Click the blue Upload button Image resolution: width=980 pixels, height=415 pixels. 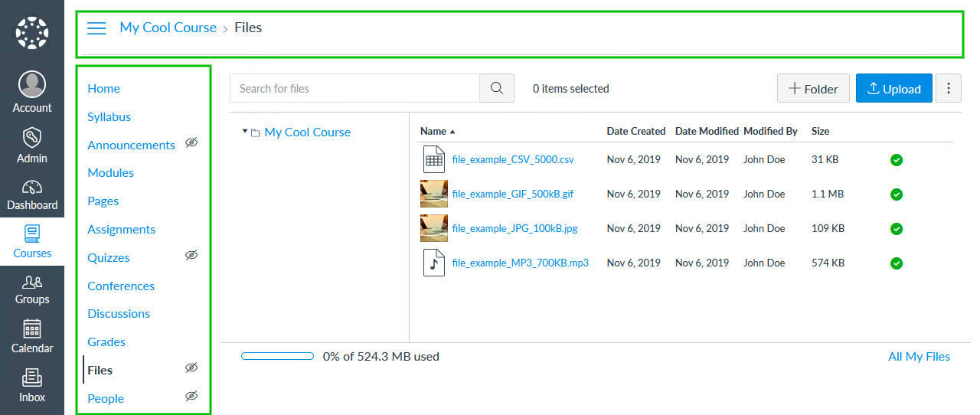pos(894,88)
